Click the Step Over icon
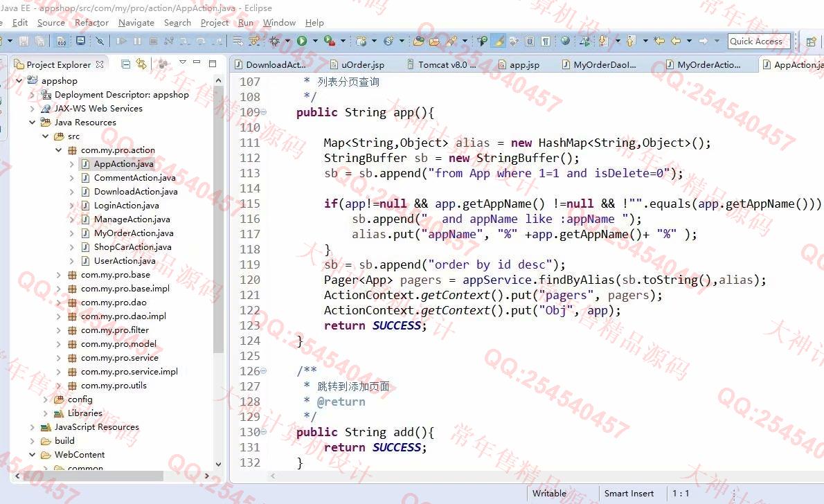824x504 pixels. coord(201,41)
